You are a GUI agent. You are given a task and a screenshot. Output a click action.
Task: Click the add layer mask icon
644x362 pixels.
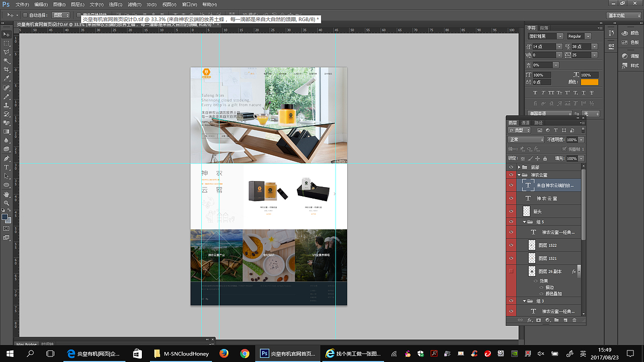coord(538,320)
